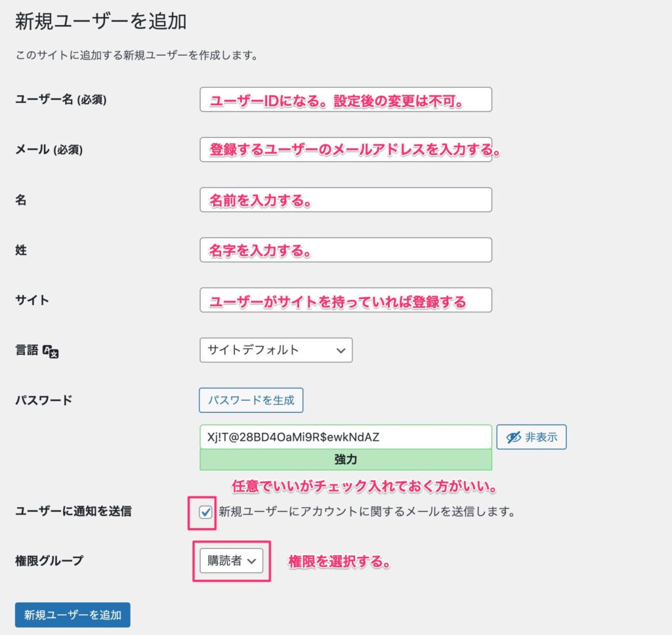The image size is (672, 635).
Task: Click the メール (必須) field label
Action: tap(49, 150)
